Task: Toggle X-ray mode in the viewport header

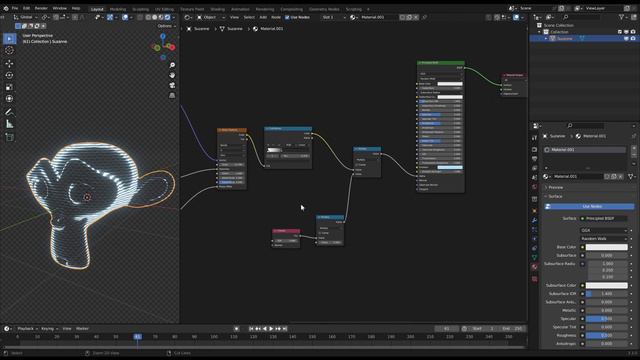Action: [x=140, y=18]
